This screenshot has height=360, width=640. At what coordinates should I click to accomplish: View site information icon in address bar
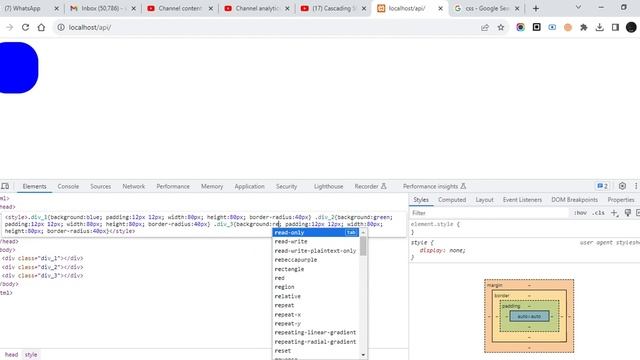point(61,27)
